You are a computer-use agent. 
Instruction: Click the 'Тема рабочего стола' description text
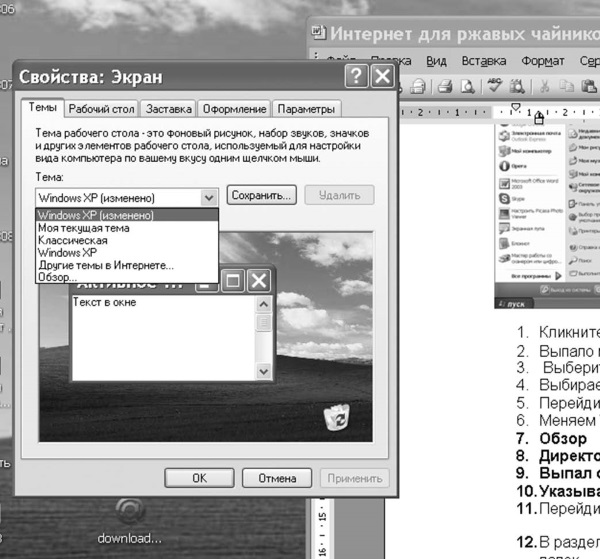[x=202, y=145]
